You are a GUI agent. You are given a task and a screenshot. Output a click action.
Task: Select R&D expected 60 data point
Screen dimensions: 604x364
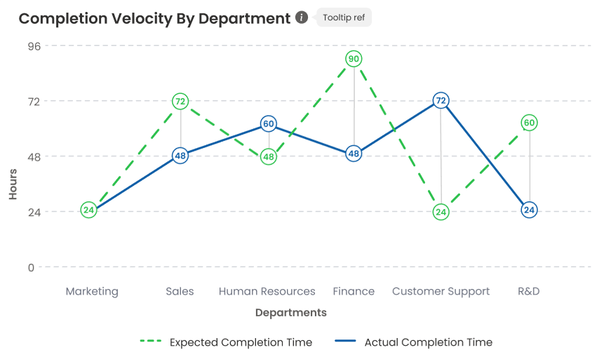(x=530, y=123)
